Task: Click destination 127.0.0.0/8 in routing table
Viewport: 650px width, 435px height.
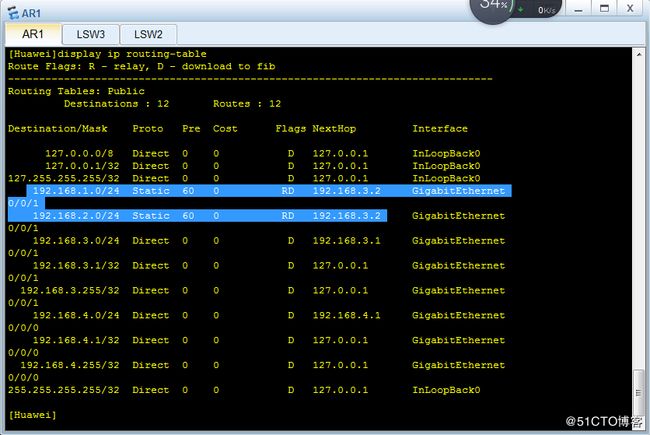Action: coord(79,153)
